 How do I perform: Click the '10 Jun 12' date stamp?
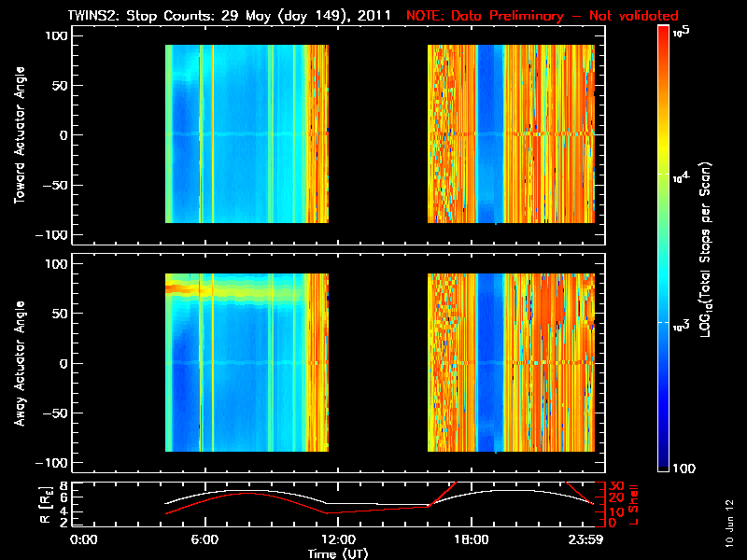729,523
